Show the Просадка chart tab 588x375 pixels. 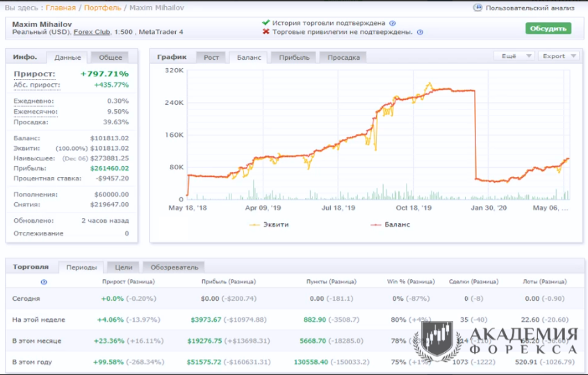point(343,58)
